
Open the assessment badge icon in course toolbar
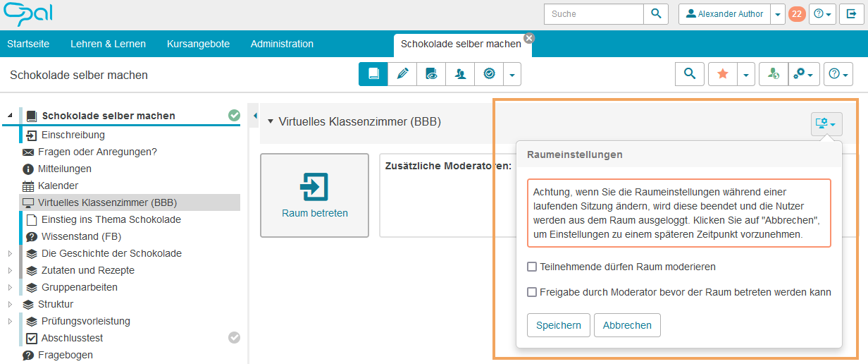tap(489, 73)
